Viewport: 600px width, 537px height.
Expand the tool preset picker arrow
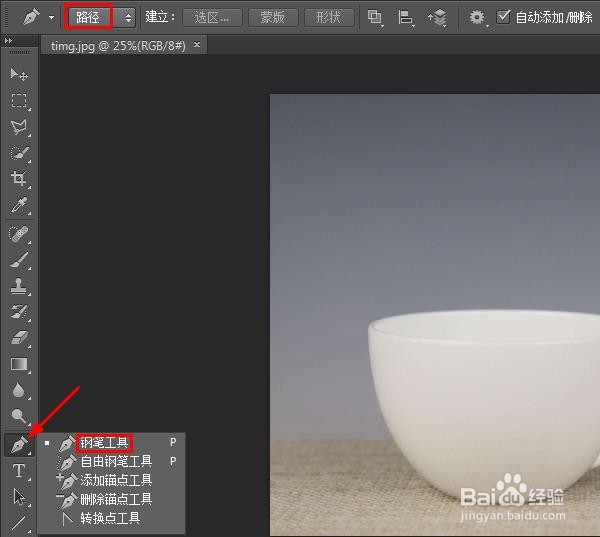(x=51, y=17)
